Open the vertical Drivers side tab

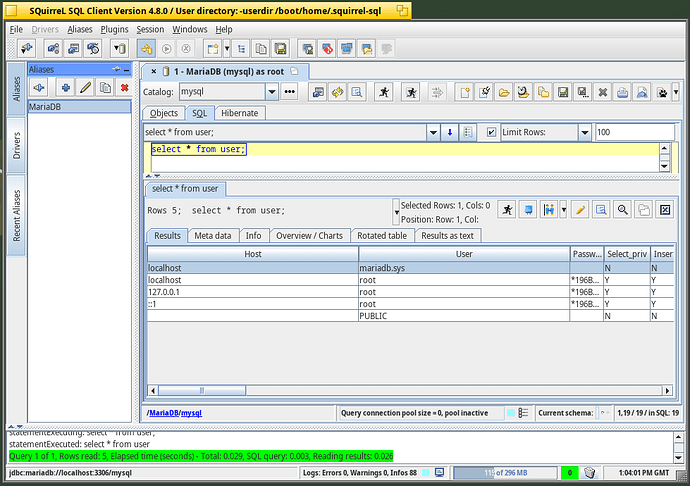tap(17, 146)
